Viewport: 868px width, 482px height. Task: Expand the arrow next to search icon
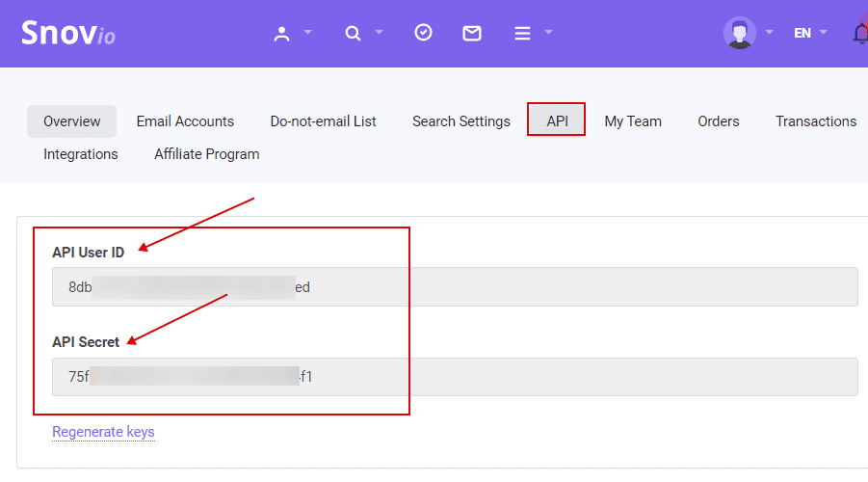[380, 33]
